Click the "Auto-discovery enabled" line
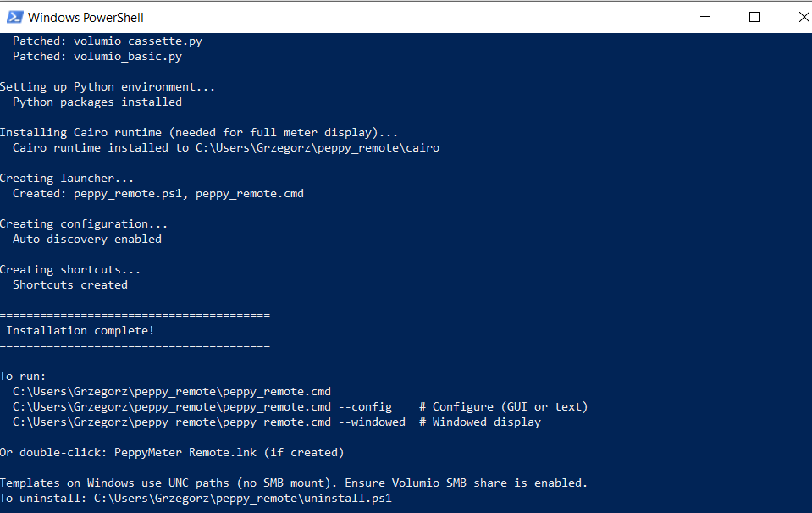The width and height of the screenshot is (812, 513). pyautogui.click(x=87, y=239)
